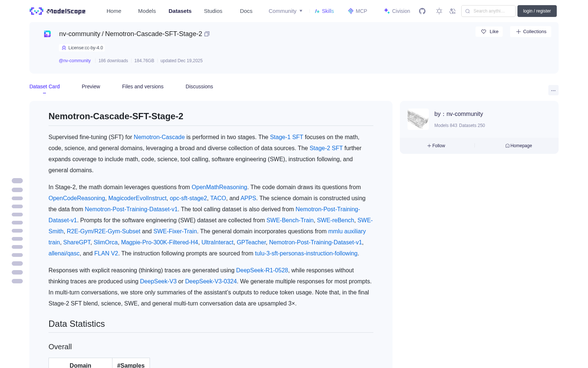Open the Nemotron-Cascade link
The image size is (588, 368).
tap(159, 137)
